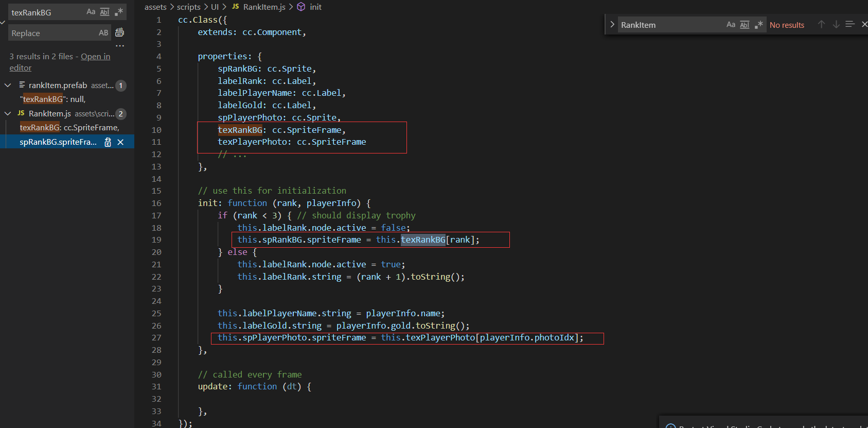Replace the selected spRankBG.spriteFra... match
The image size is (868, 428).
[x=108, y=142]
